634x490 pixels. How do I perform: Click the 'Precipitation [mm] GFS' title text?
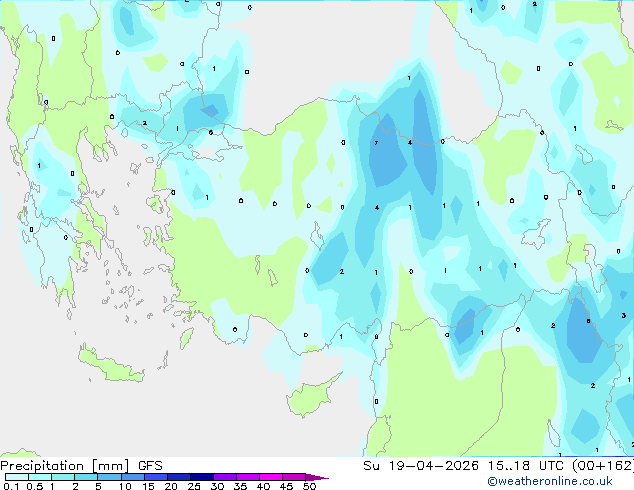[81, 466]
